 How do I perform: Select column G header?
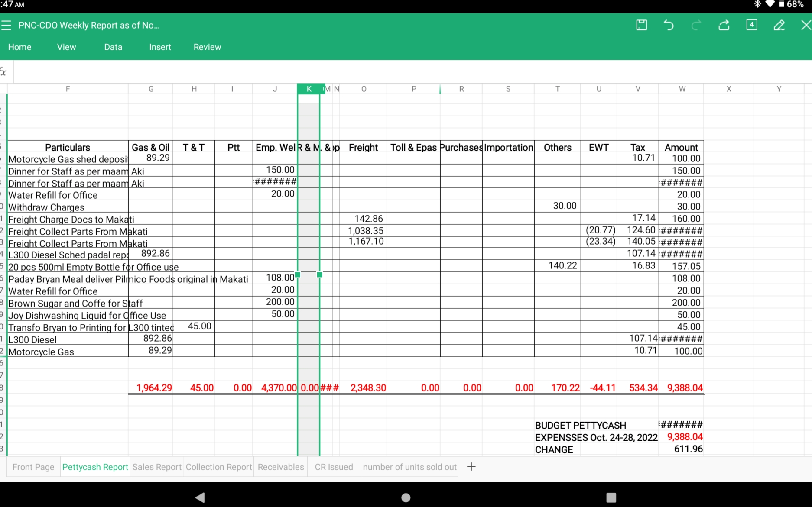pos(151,89)
